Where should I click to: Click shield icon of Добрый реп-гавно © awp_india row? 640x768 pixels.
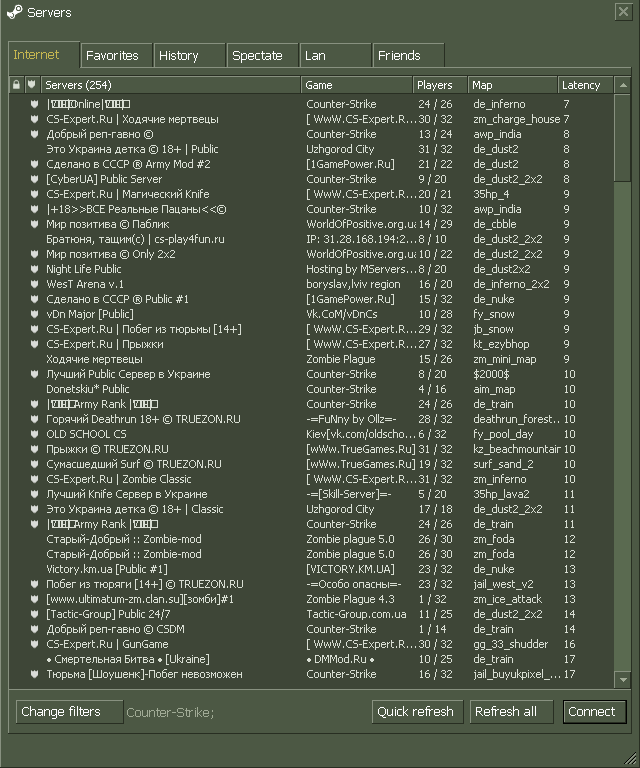tap(34, 134)
